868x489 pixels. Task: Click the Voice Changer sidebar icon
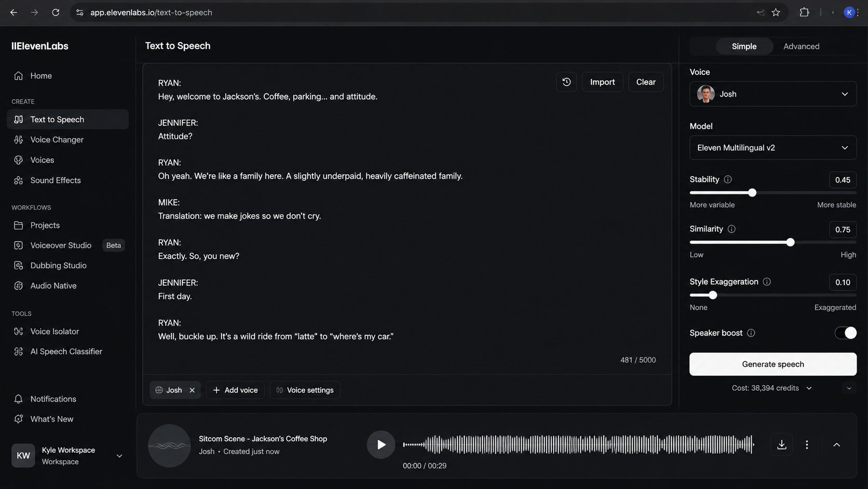19,140
